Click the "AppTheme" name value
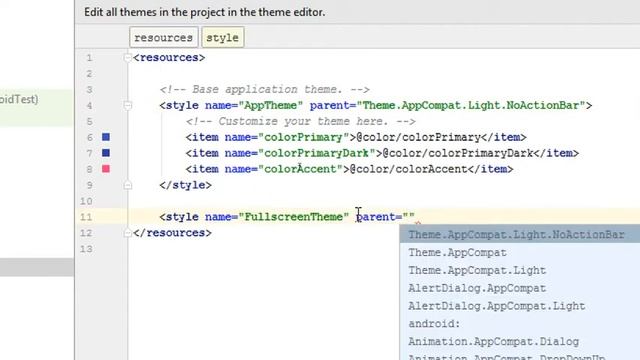The image size is (640, 360). [271, 106]
